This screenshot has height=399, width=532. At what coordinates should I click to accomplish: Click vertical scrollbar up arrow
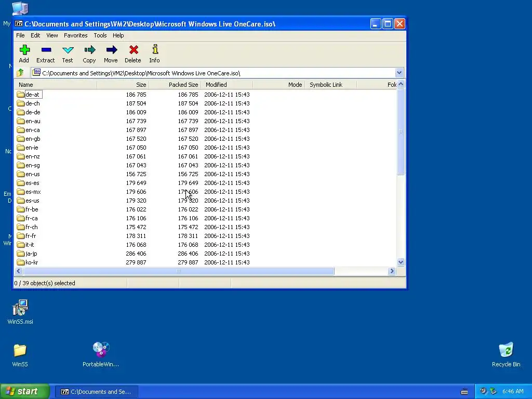[401, 84]
